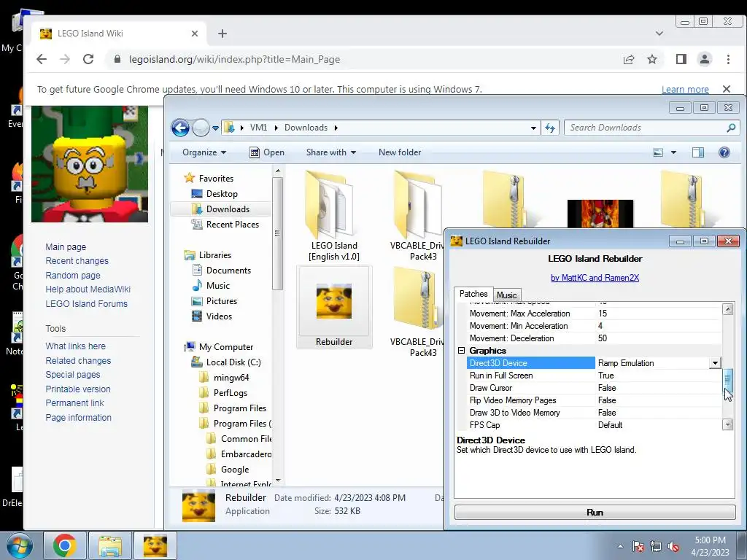Click the Learn more link
The image size is (747, 560).
pos(685,89)
